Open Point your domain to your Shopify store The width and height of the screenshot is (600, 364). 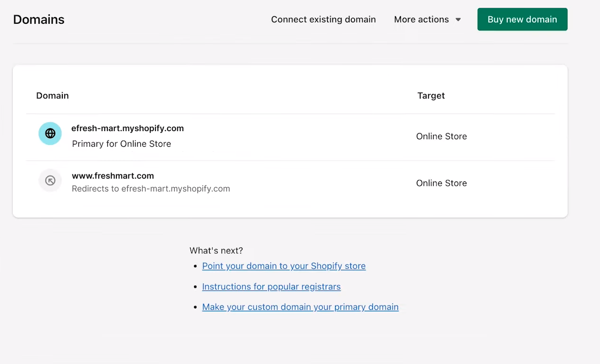[x=284, y=266]
